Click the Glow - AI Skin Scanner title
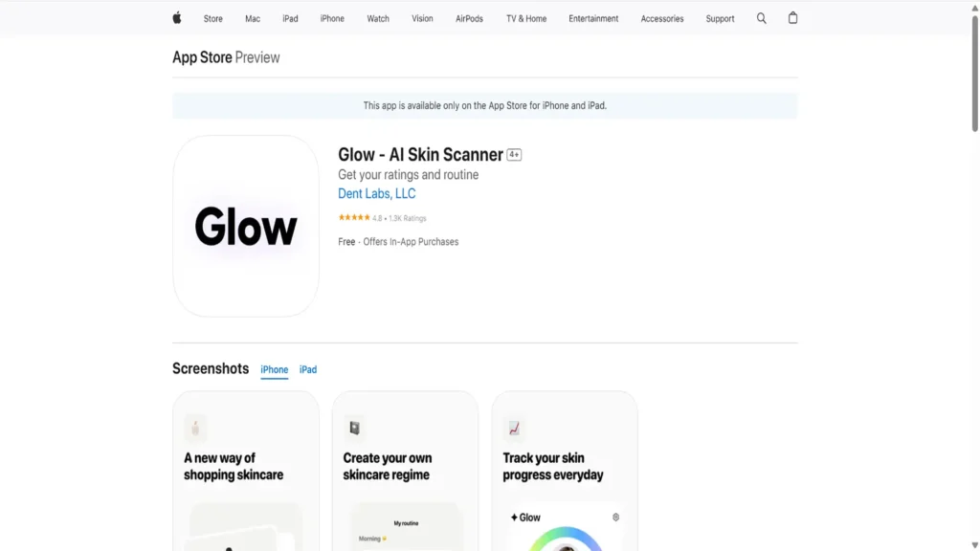Screen dimensions: 980x551 [x=421, y=154]
